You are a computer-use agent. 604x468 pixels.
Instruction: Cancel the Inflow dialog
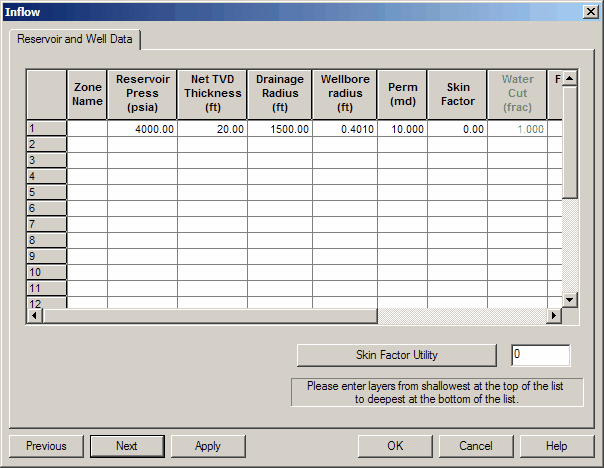(x=476, y=446)
